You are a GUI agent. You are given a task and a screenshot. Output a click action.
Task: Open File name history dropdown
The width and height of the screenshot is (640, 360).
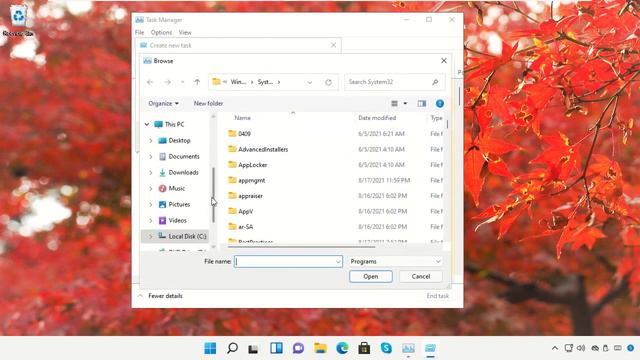338,262
